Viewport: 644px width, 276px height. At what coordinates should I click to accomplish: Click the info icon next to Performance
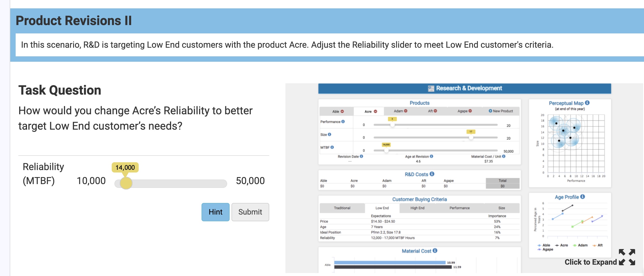tap(343, 122)
